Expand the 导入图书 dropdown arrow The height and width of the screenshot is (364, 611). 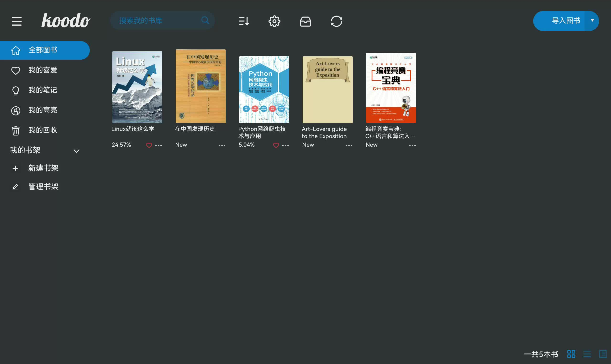click(x=592, y=20)
